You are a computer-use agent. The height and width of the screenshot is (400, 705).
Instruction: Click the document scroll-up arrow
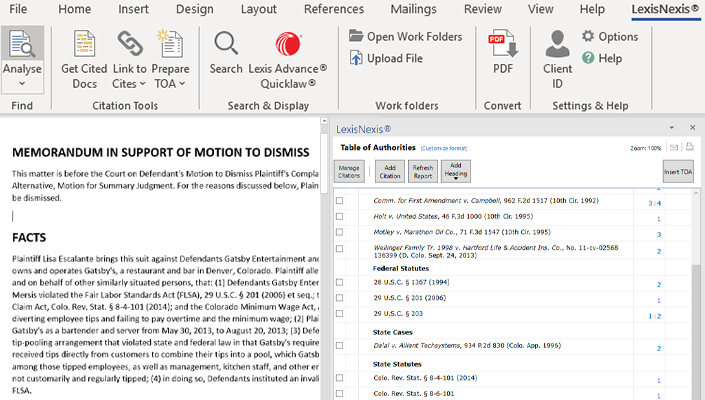[324, 121]
